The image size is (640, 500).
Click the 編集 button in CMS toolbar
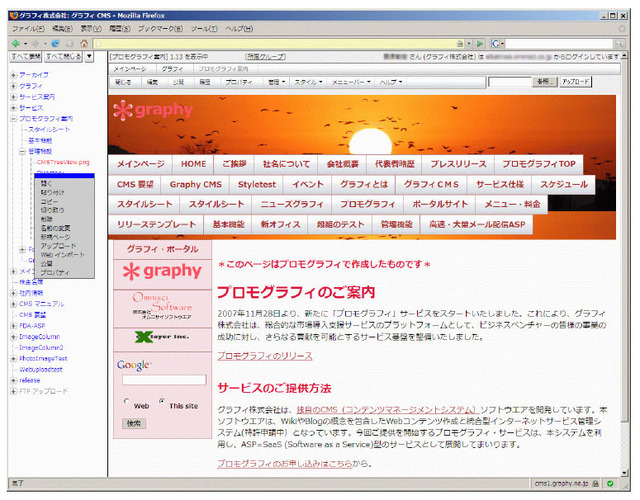click(x=152, y=82)
